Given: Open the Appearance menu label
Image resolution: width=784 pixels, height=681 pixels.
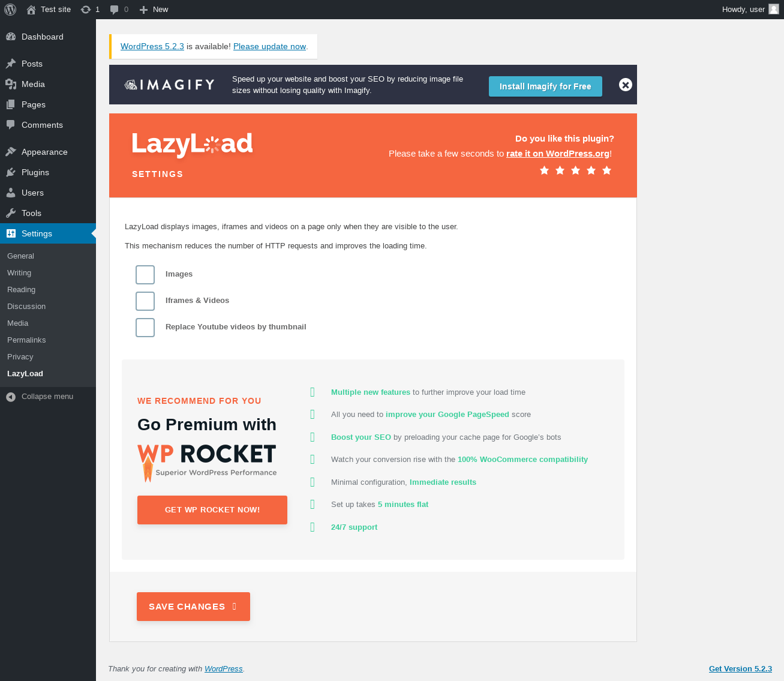Looking at the screenshot, I should [44, 152].
